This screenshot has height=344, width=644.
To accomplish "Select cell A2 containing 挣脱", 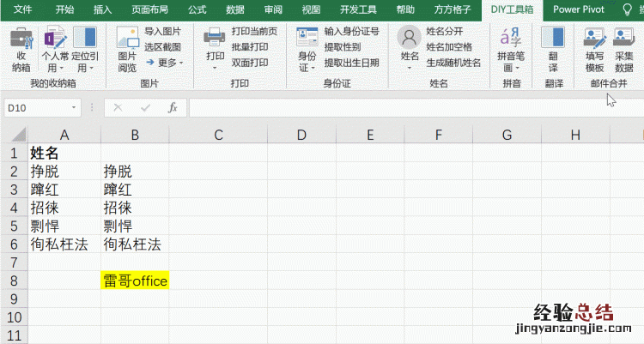I will 64,172.
